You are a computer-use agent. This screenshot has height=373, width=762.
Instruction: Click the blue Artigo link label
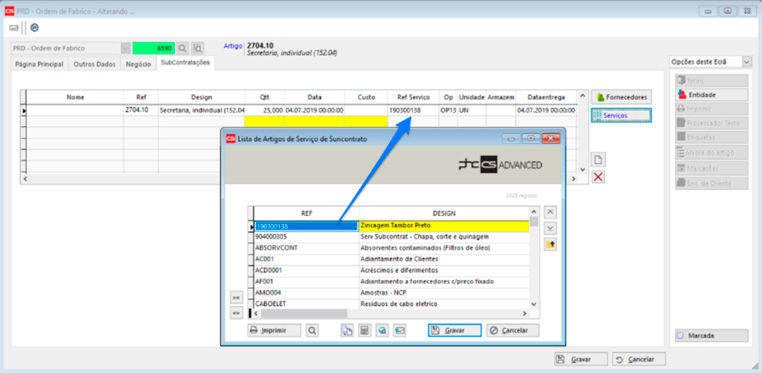[233, 46]
